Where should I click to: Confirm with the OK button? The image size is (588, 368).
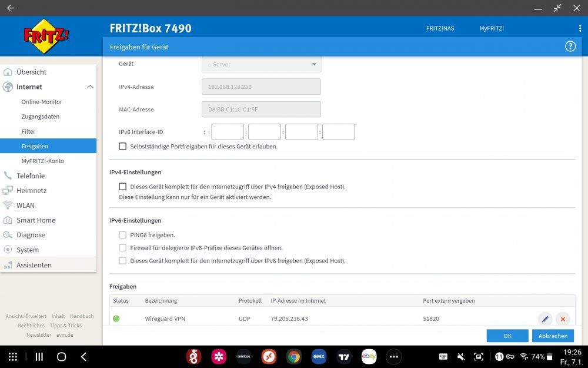click(x=507, y=336)
